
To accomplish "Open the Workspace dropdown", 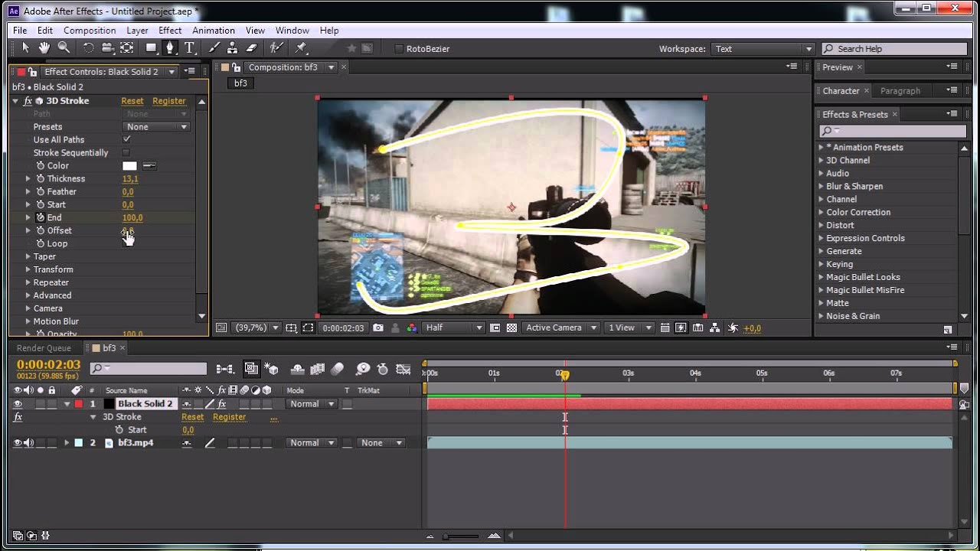I will point(763,49).
